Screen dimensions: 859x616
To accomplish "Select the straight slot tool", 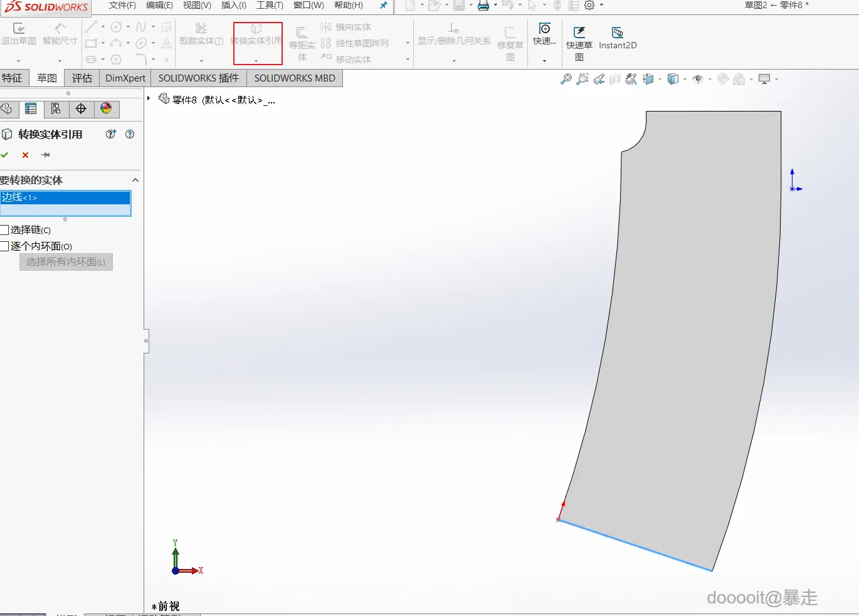I will [x=91, y=60].
